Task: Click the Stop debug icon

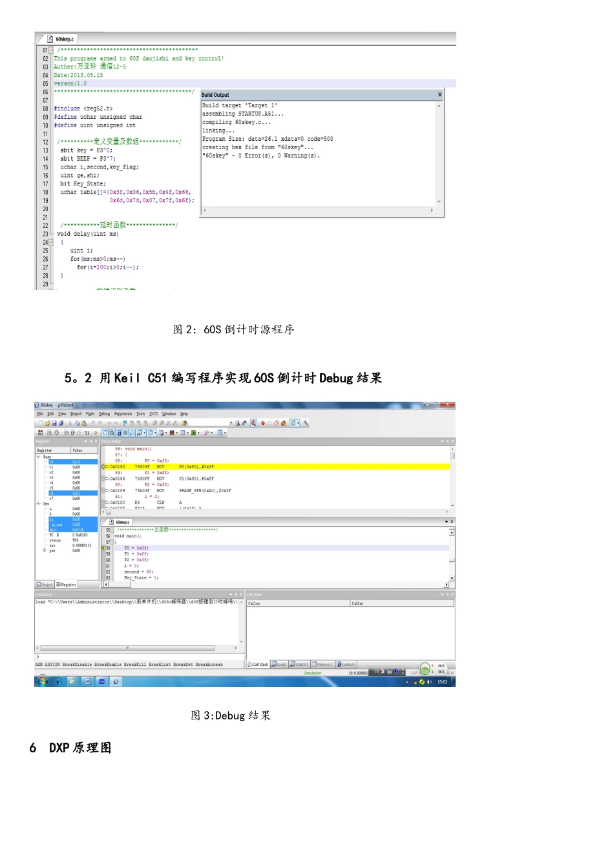Action: pos(56,433)
